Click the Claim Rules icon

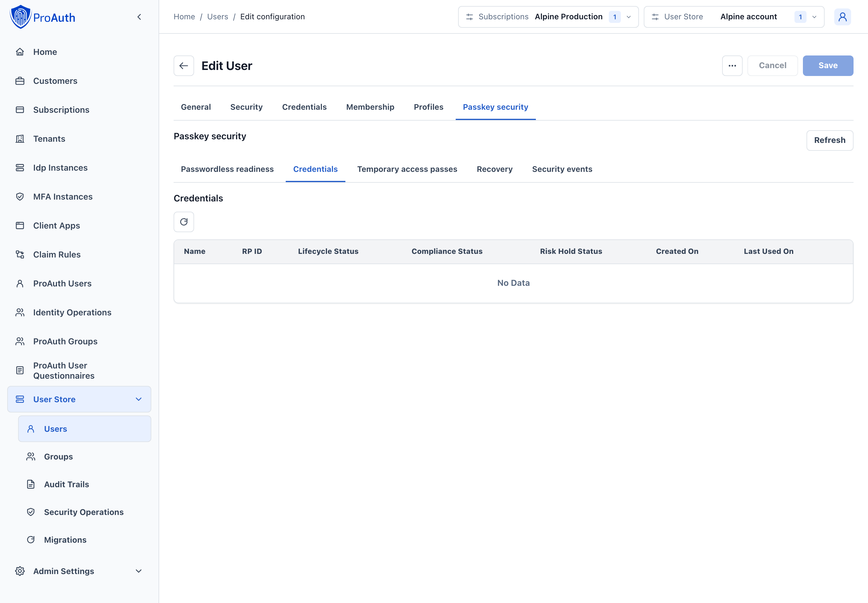pyautogui.click(x=20, y=255)
